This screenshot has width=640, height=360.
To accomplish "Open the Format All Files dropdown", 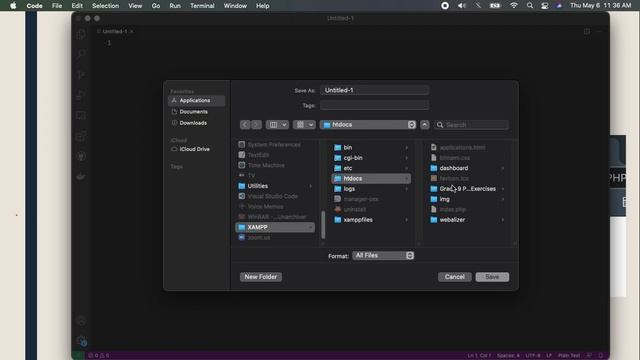I will click(x=383, y=256).
